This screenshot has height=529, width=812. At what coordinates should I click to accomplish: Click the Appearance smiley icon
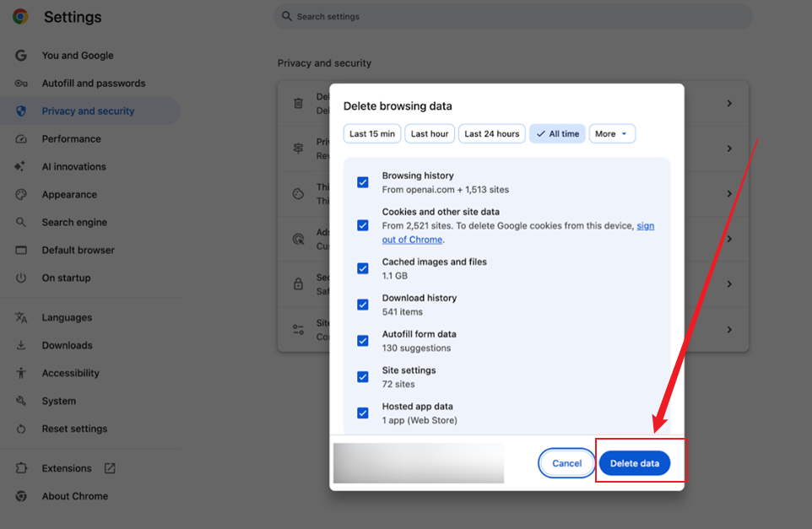click(21, 194)
